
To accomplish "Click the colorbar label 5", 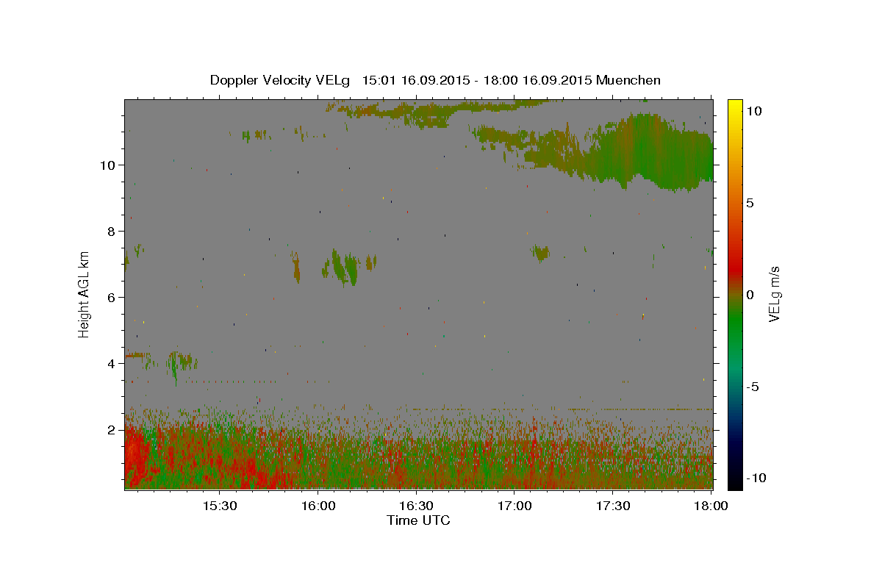I will [x=750, y=203].
